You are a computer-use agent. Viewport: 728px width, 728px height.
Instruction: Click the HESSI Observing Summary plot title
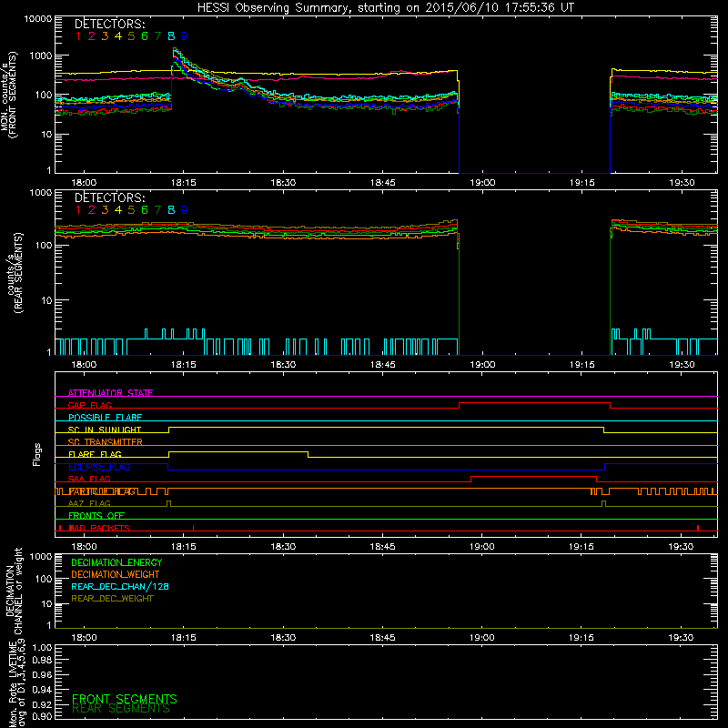pyautogui.click(x=386, y=7)
